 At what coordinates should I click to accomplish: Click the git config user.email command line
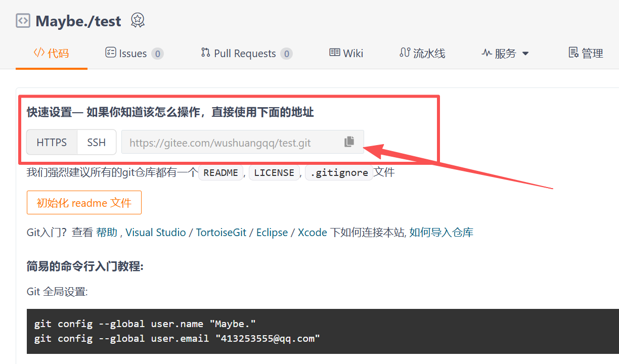point(178,338)
